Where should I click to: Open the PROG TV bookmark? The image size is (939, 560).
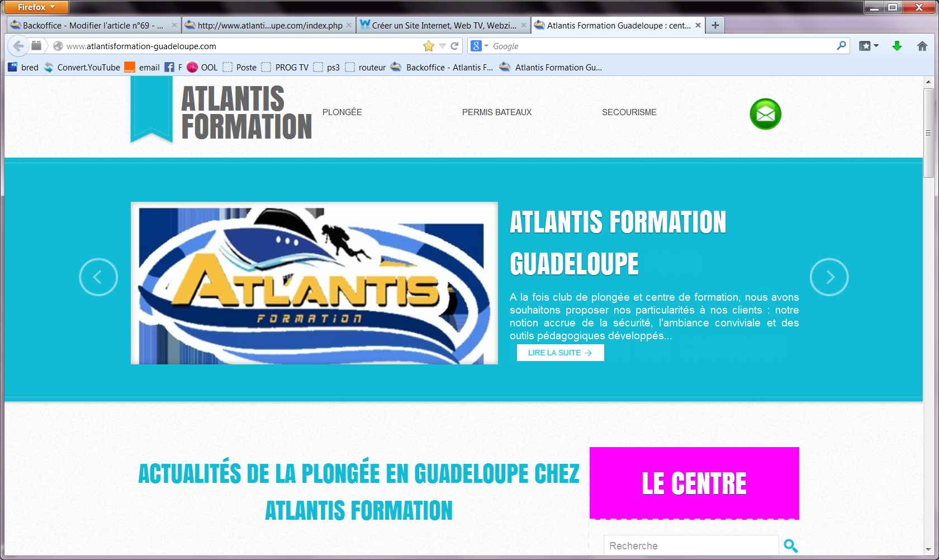(x=285, y=67)
